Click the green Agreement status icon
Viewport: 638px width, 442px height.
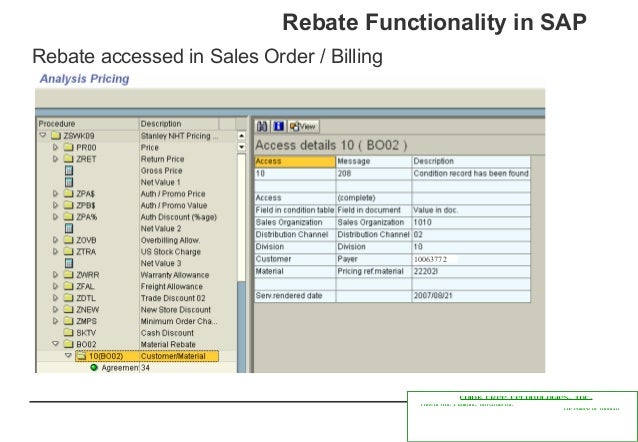(x=94, y=368)
